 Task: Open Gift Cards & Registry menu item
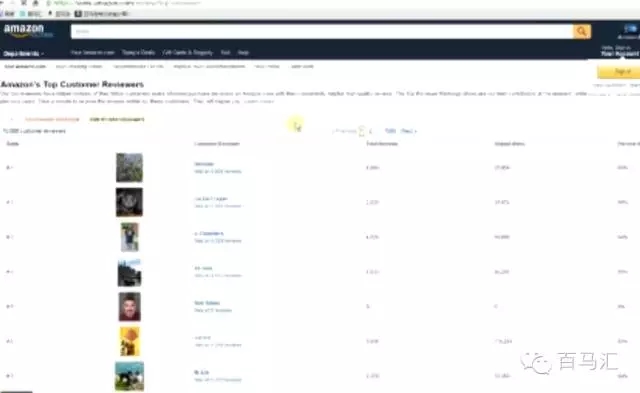point(188,53)
